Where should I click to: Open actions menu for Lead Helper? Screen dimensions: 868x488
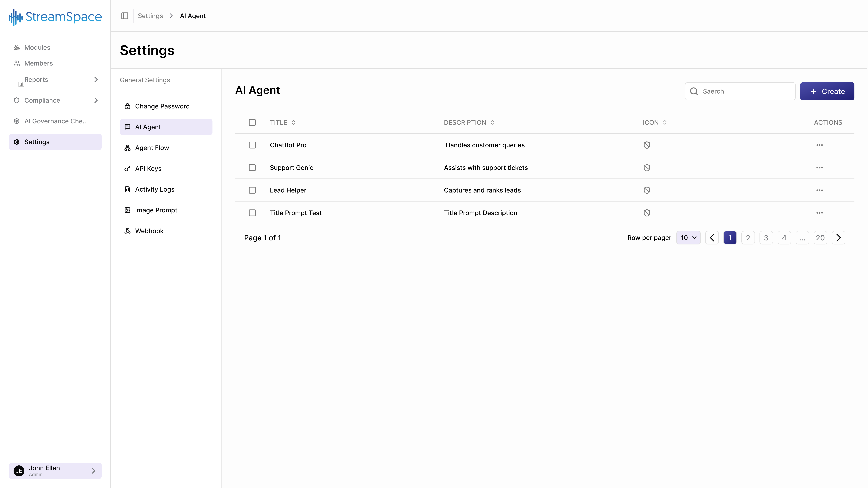click(x=819, y=190)
